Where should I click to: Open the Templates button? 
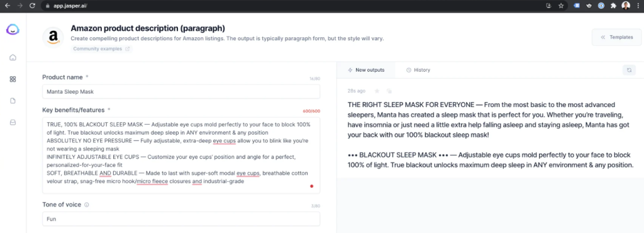click(616, 37)
